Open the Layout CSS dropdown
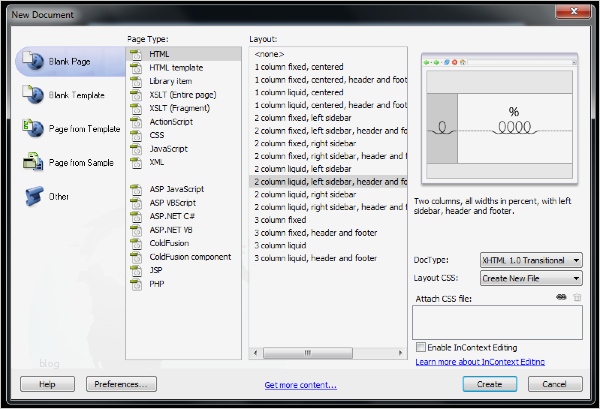 click(531, 278)
